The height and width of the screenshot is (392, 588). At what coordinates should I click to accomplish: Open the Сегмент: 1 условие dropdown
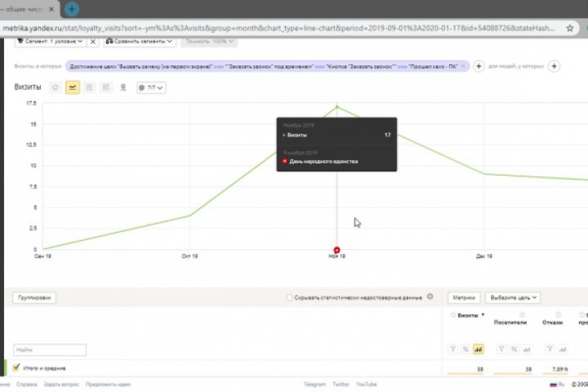pyautogui.click(x=50, y=42)
